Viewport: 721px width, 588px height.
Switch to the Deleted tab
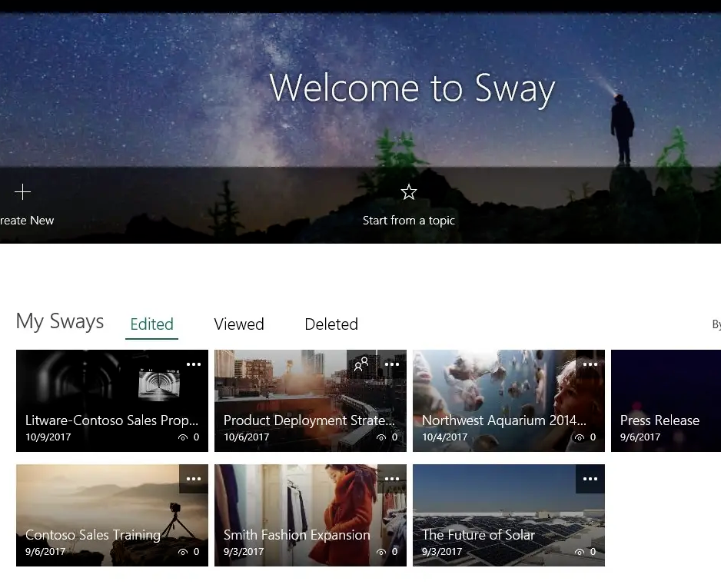[331, 324]
